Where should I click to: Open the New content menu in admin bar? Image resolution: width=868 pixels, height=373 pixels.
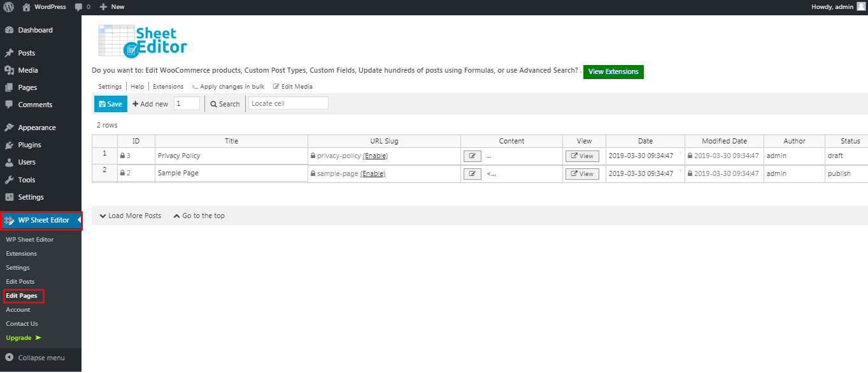click(x=112, y=7)
